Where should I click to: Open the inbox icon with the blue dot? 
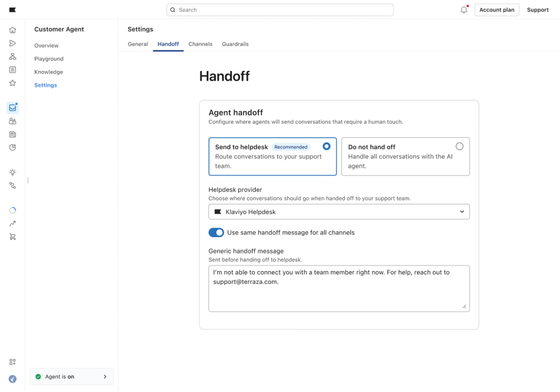pyautogui.click(x=13, y=108)
